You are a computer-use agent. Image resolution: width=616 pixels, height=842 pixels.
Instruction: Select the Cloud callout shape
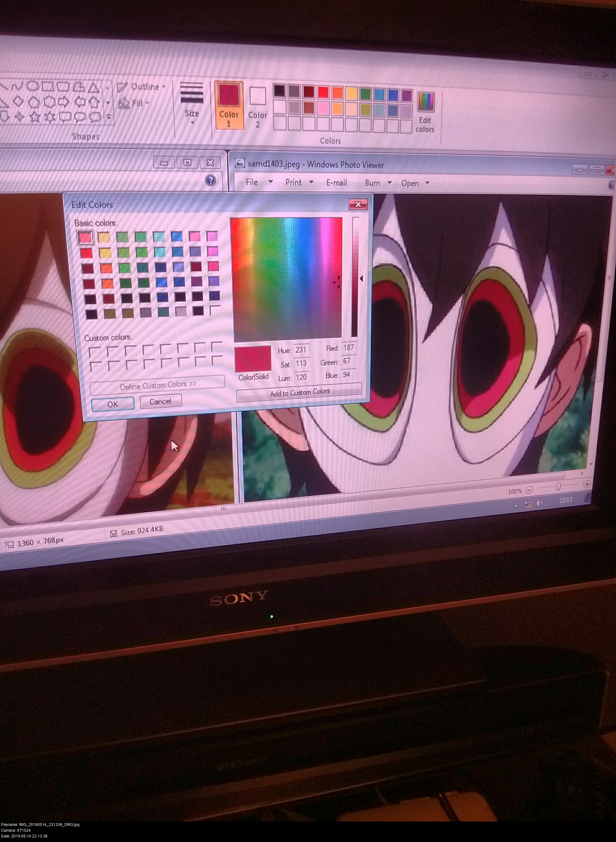[x=95, y=117]
